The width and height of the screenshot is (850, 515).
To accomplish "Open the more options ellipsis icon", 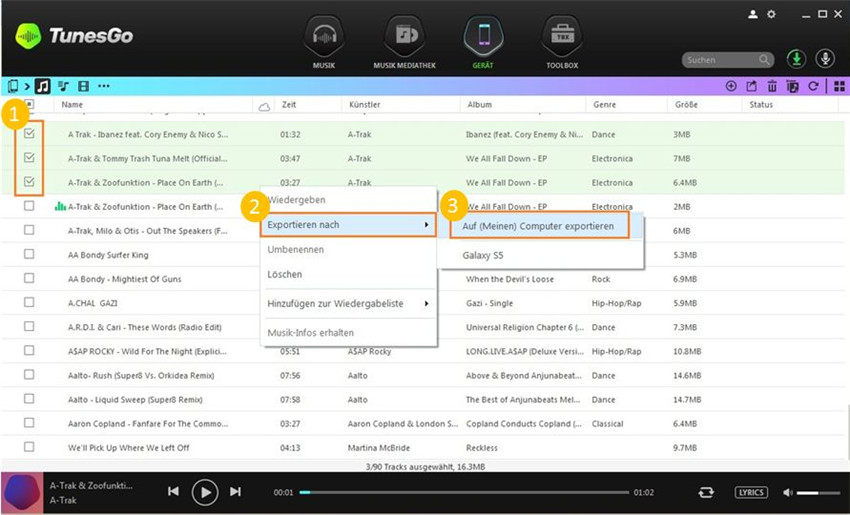I will click(x=104, y=86).
